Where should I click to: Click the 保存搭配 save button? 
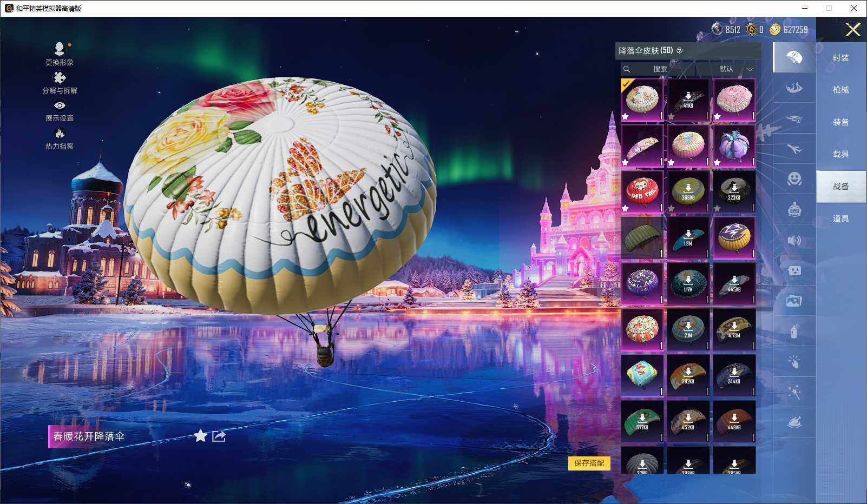click(x=589, y=464)
